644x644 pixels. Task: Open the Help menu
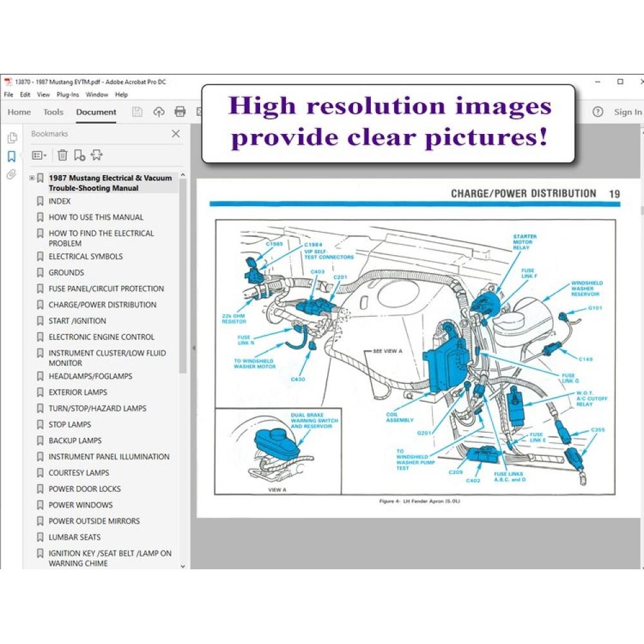pyautogui.click(x=121, y=95)
